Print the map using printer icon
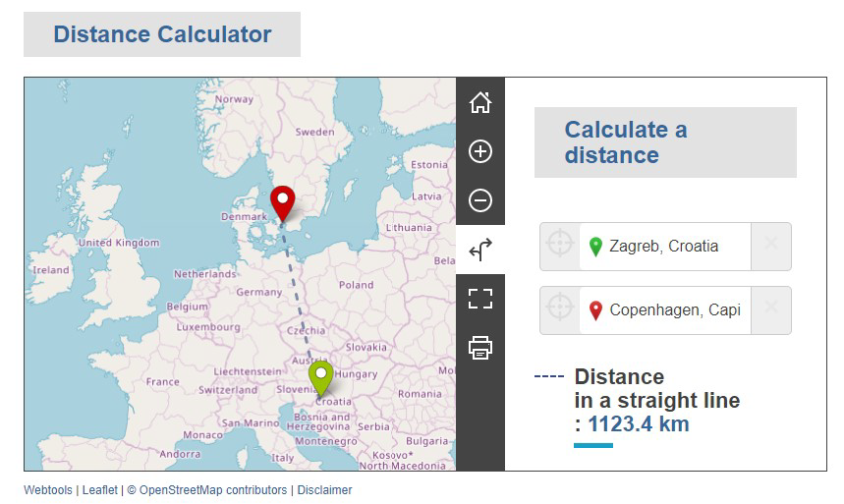844x504 pixels. [479, 348]
